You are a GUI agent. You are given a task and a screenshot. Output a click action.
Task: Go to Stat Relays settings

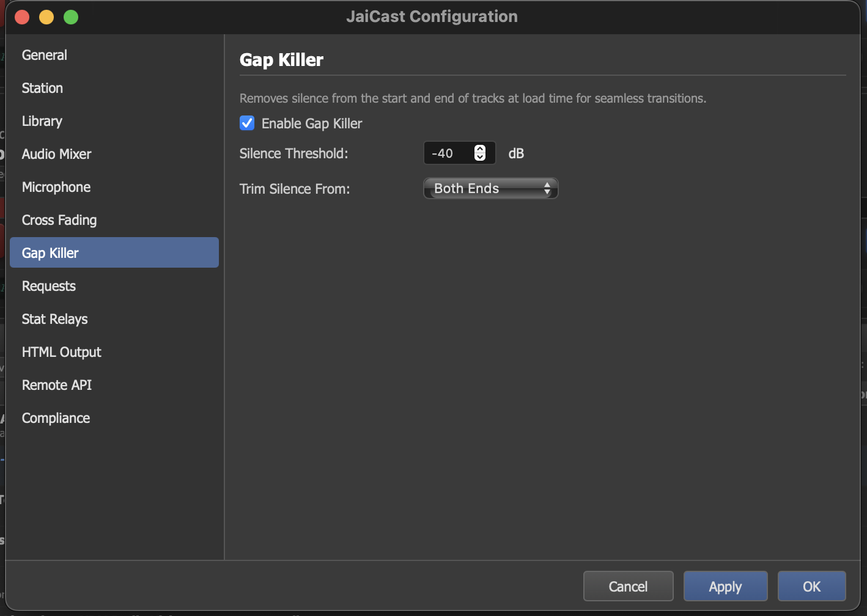[114, 319]
